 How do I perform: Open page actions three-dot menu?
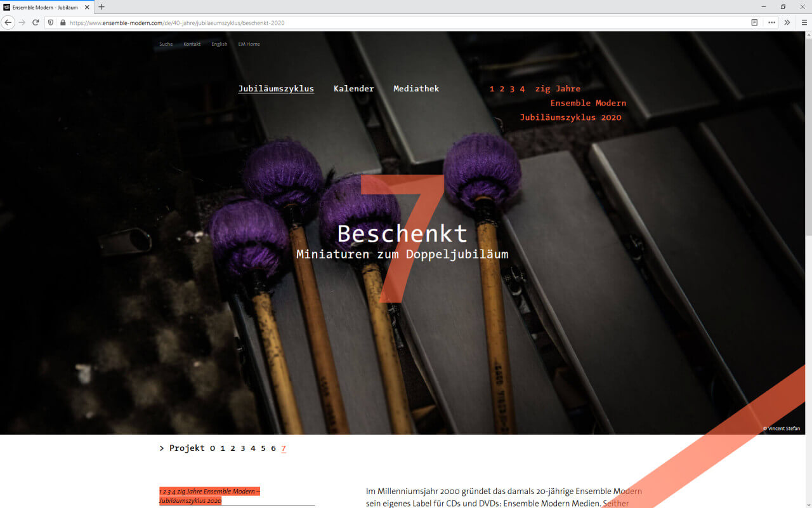tap(771, 22)
